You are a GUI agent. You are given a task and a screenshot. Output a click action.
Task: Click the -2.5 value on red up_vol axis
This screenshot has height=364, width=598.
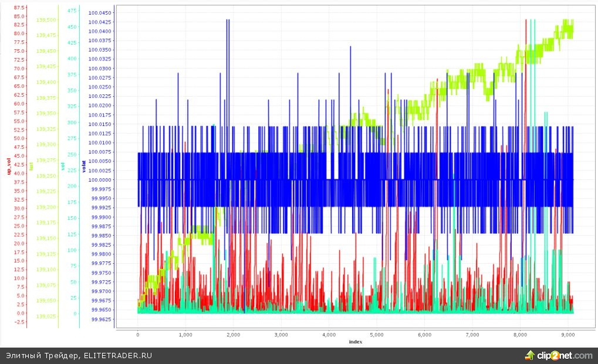[x=19, y=322]
